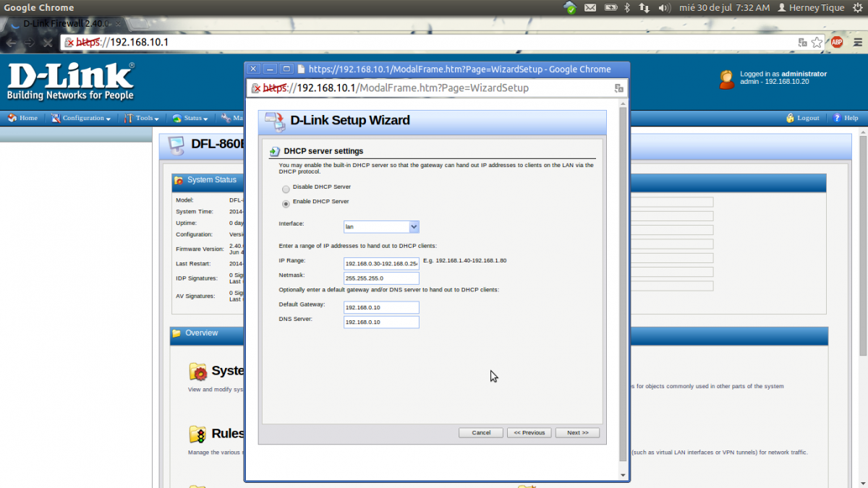This screenshot has width=868, height=488.
Task: Open the mail indicator in top panel
Action: 590,8
